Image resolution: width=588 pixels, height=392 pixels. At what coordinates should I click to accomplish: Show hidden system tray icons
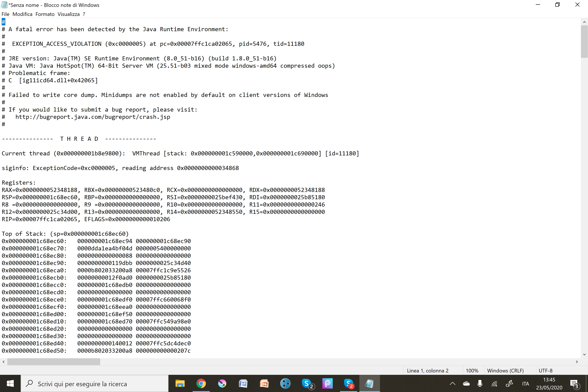click(x=453, y=383)
